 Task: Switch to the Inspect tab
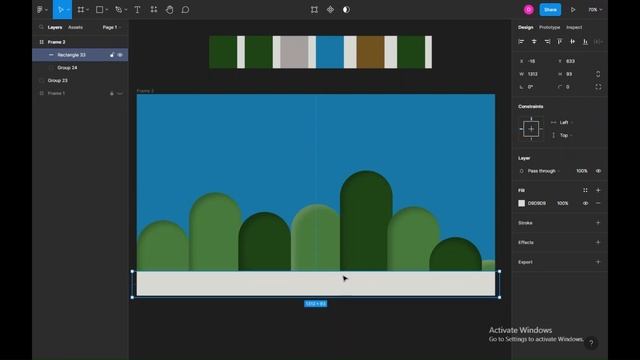tap(574, 27)
